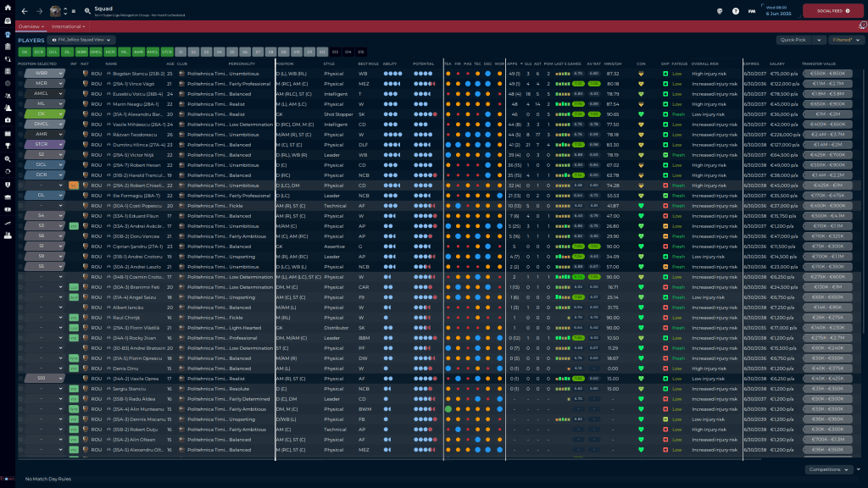Screen dimensions: 868x488
Task: Click the search magnifier icon beside Squad
Action: click(x=88, y=12)
